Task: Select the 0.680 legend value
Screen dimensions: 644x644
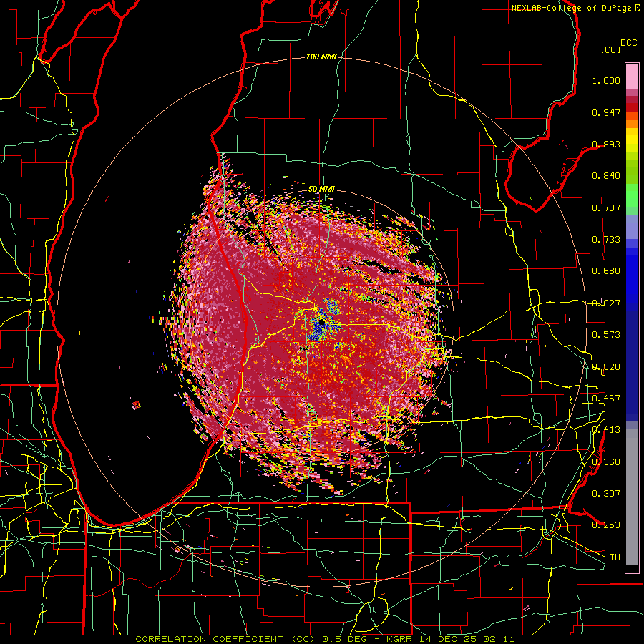Action: coord(606,271)
